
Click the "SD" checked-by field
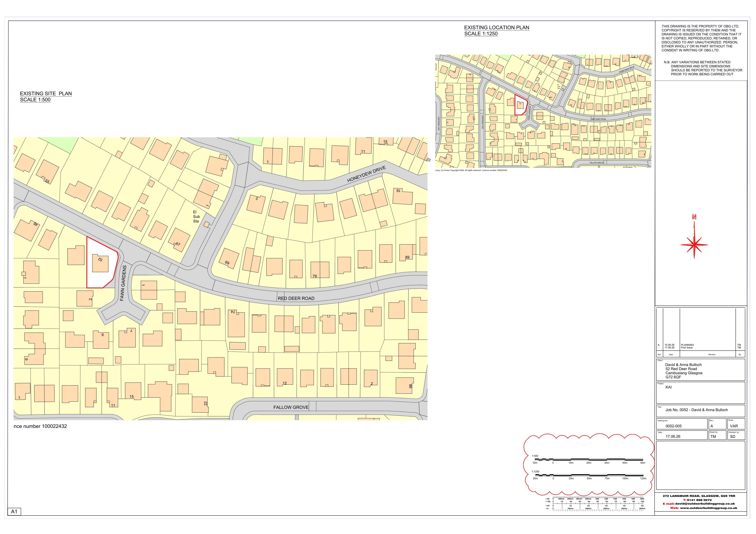732,437
